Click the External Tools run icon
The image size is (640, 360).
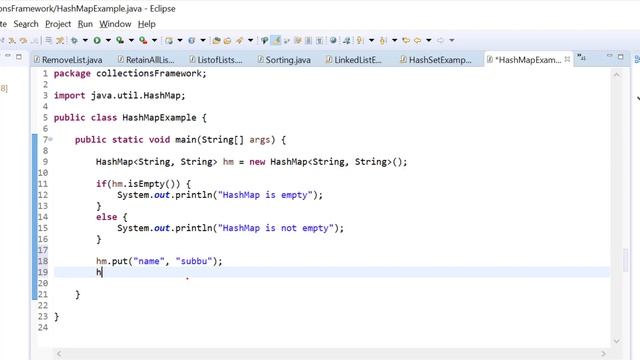tap(143, 40)
